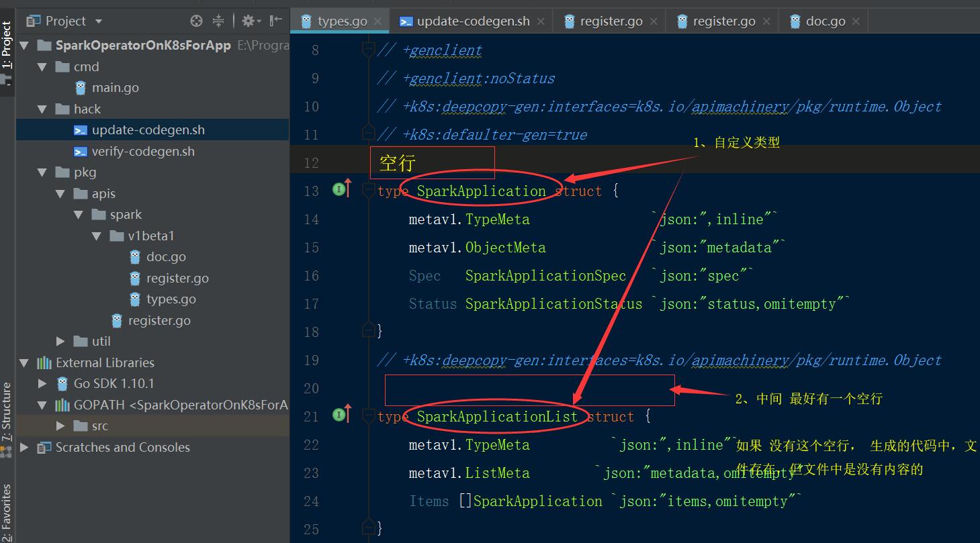
Task: Collapse the External Libraries node
Action: point(25,363)
